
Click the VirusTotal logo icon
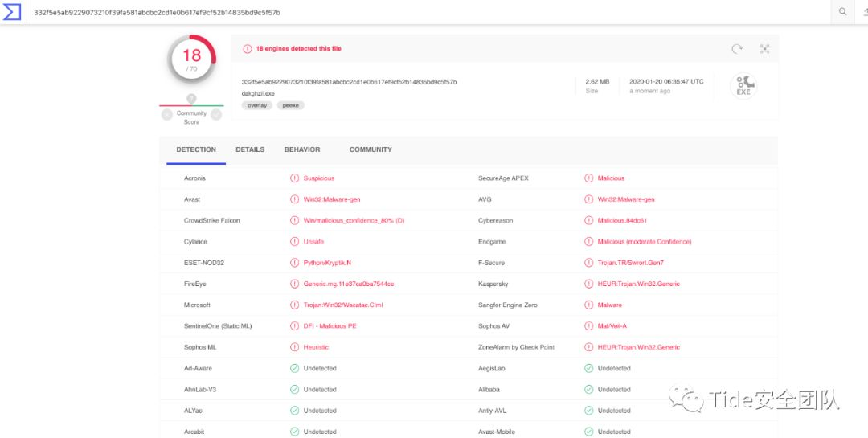[x=12, y=12]
